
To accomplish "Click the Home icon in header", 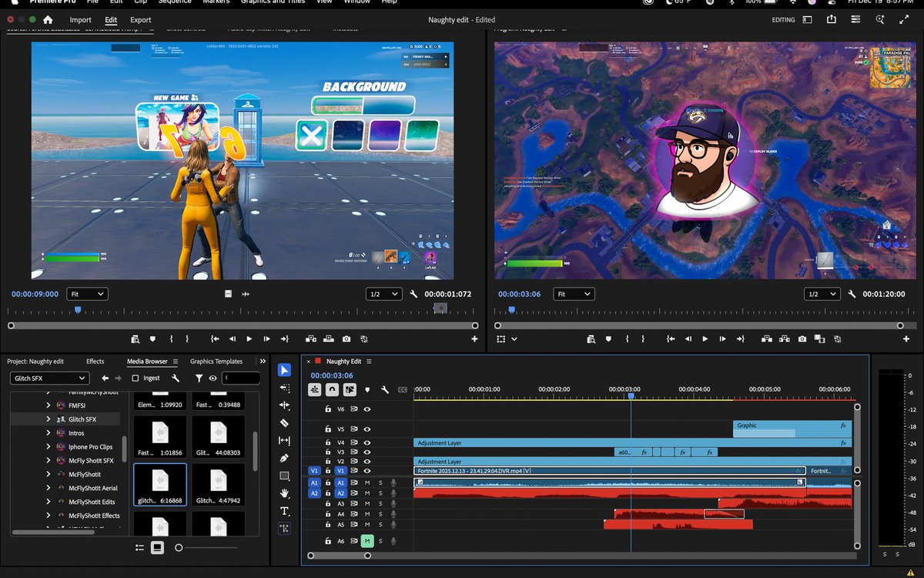I will (x=49, y=20).
